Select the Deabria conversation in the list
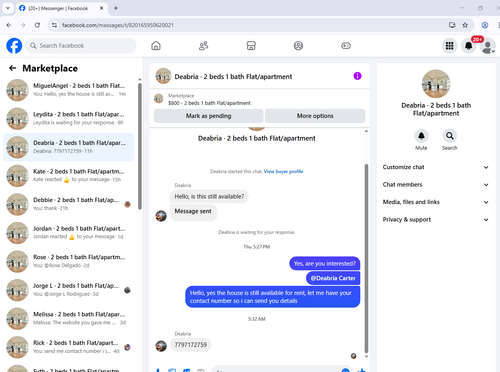This screenshot has height=372, width=500. click(x=68, y=147)
